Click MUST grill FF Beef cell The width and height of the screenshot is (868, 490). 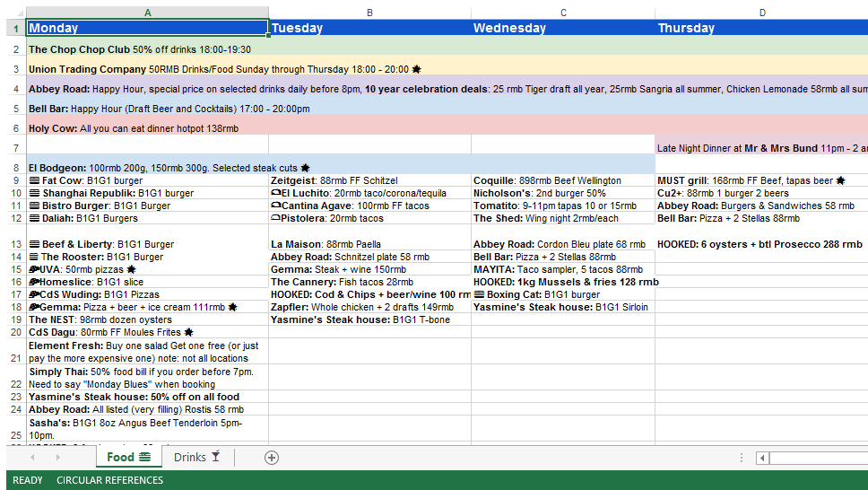(761, 180)
